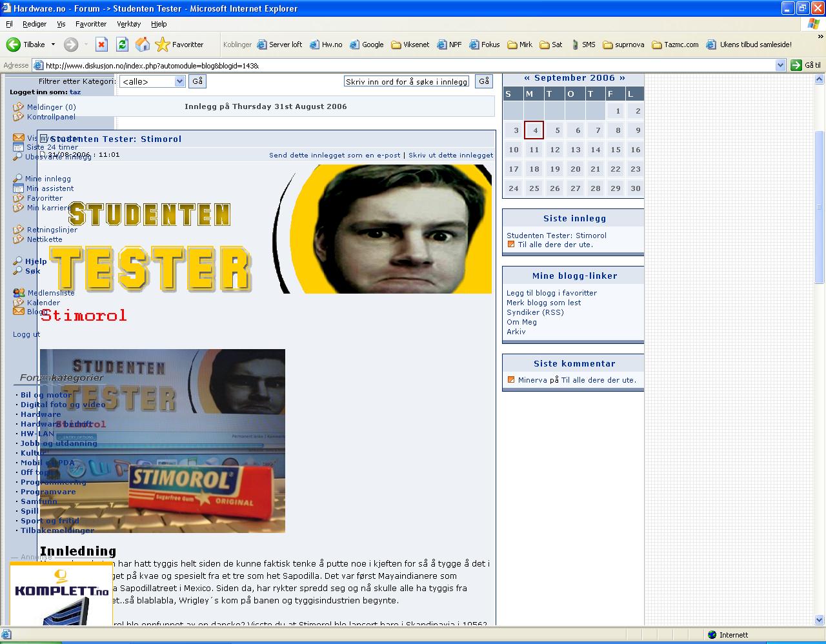Viewport: 826px width, 644px height.
Task: Open the suprnova folder in links bar
Action: click(623, 45)
